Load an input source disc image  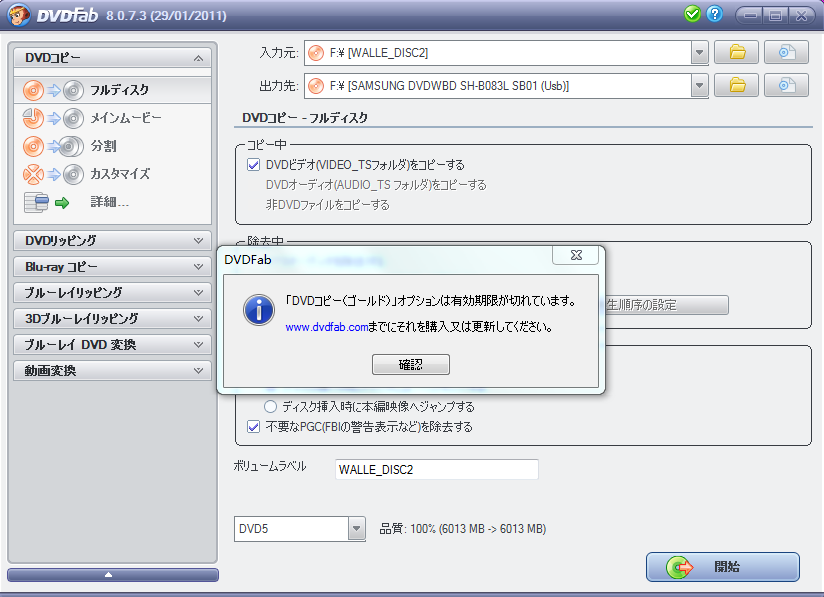(786, 53)
